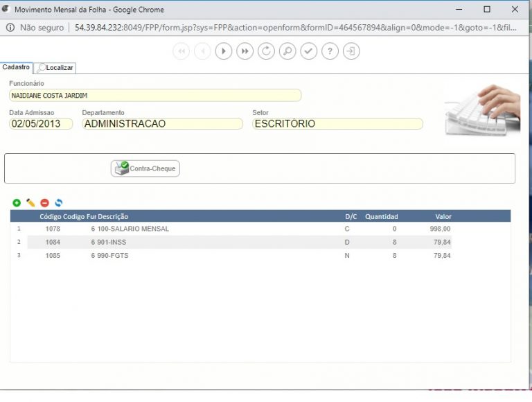Add a new row with green plus
532x402 pixels.
[17, 202]
